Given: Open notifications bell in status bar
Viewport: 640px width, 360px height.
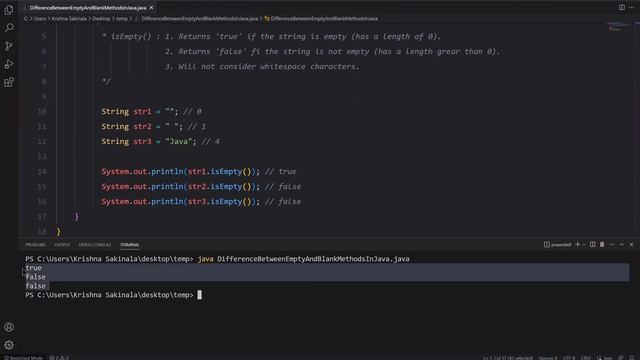Looking at the screenshot, I should [632, 358].
